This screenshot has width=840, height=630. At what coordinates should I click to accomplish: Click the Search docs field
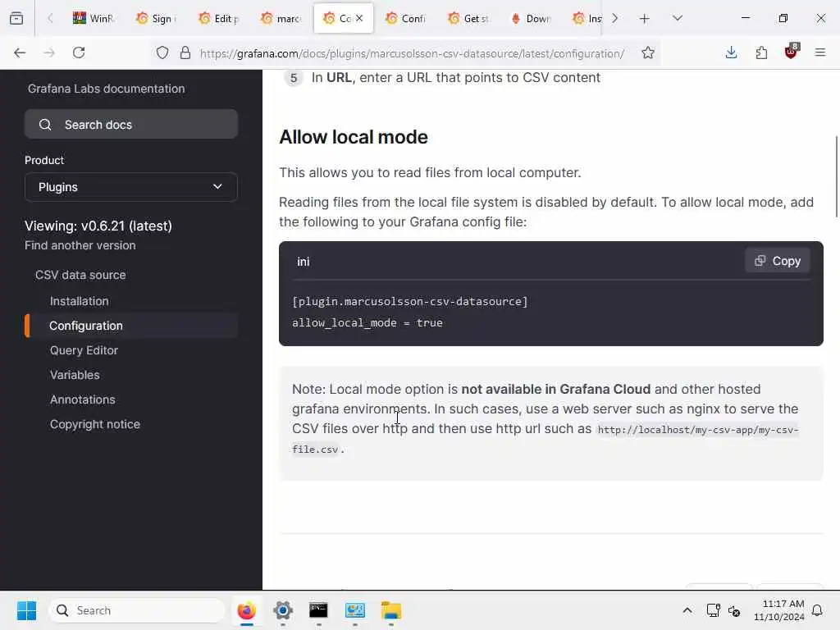(131, 125)
